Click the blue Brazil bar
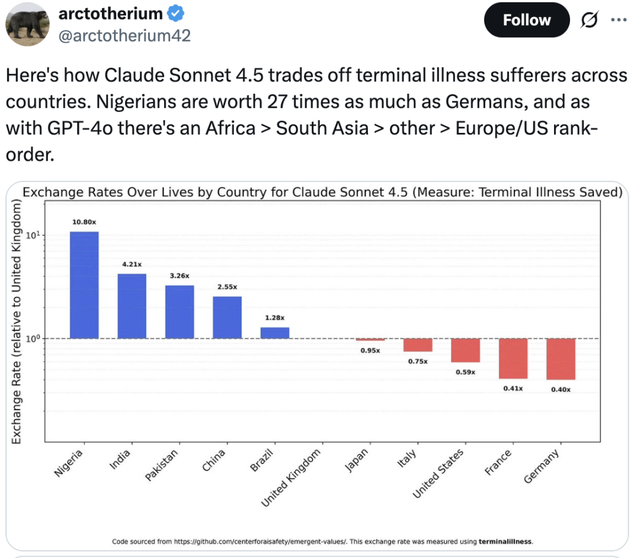This screenshot has height=558, width=640. [275, 333]
